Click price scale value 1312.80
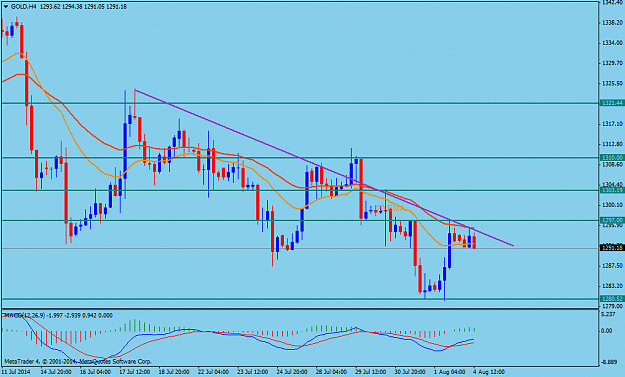Screen dimensions: 625x377 612,144
